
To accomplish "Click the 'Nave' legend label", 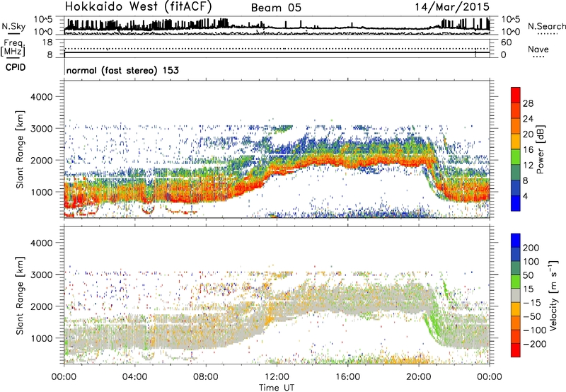I will [538, 49].
